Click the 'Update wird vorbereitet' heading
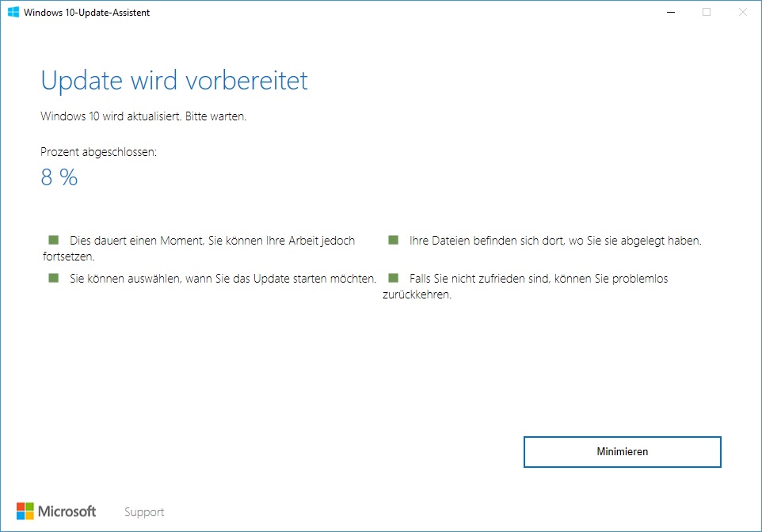The height and width of the screenshot is (532, 762). [174, 81]
